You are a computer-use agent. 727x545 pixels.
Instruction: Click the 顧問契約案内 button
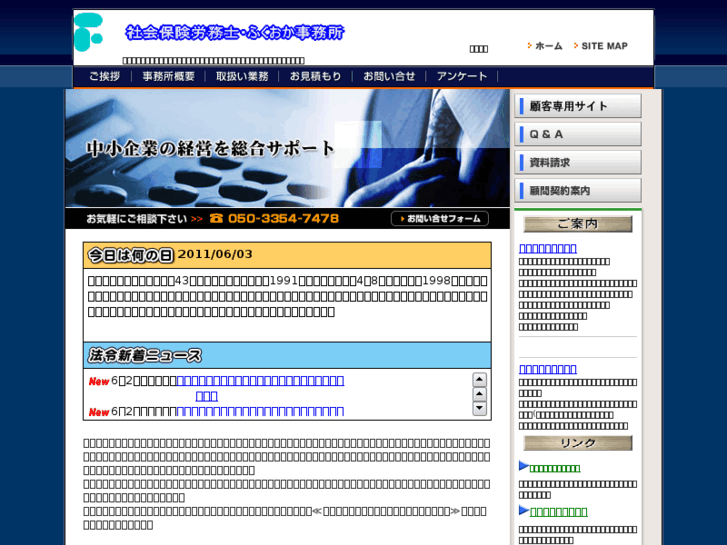[x=578, y=191]
